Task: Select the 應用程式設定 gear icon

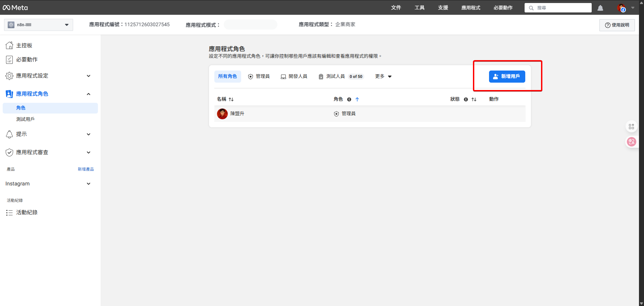Action: pyautogui.click(x=9, y=76)
